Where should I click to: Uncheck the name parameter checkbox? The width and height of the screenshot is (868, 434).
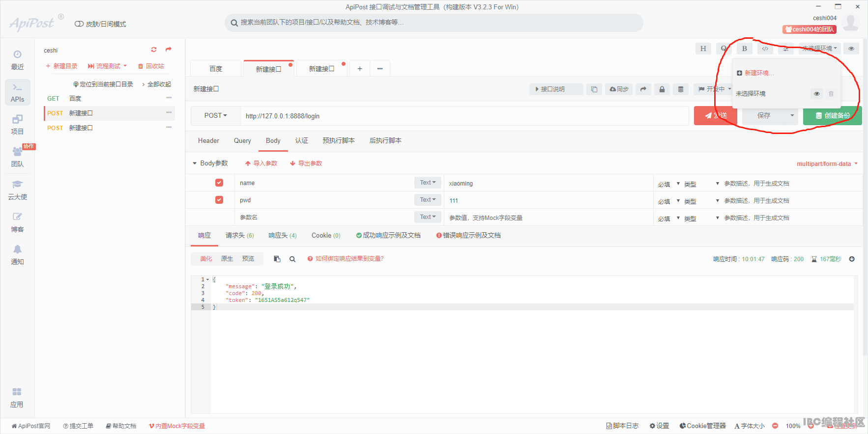pyautogui.click(x=219, y=183)
